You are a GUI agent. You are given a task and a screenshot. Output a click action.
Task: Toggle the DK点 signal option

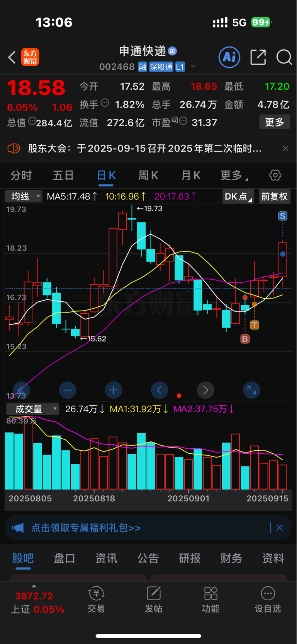pyautogui.click(x=238, y=196)
